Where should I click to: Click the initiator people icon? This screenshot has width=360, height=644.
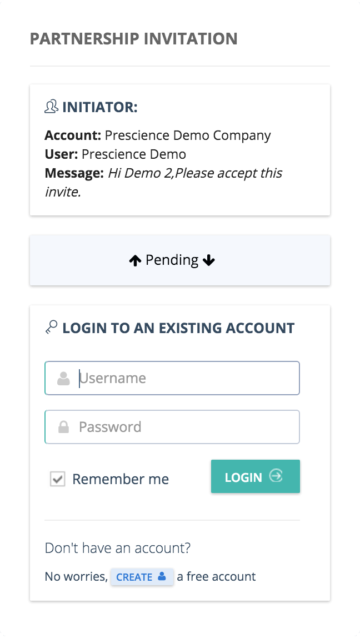coord(51,107)
